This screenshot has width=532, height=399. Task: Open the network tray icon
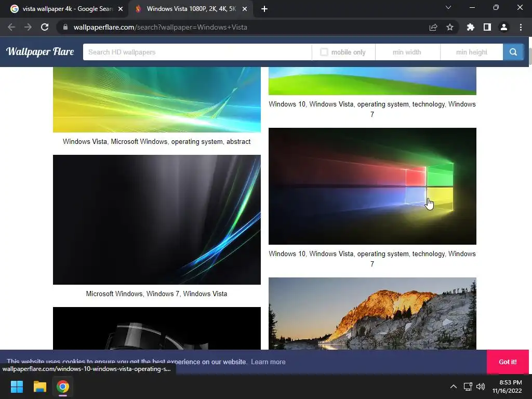pyautogui.click(x=468, y=387)
